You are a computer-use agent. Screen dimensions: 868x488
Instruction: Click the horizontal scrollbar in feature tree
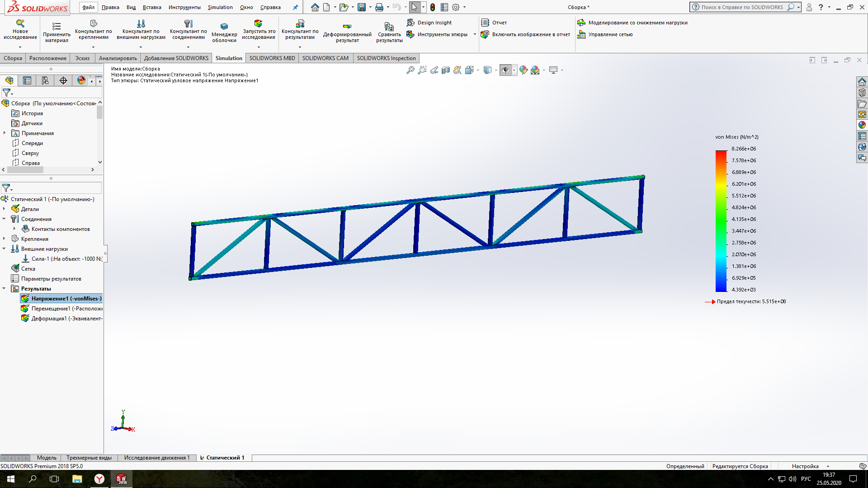(x=25, y=170)
